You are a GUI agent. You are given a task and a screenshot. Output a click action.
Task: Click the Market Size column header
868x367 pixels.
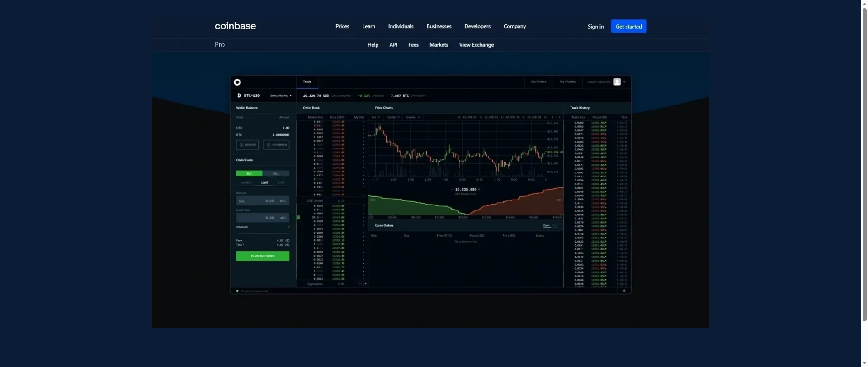coord(316,117)
